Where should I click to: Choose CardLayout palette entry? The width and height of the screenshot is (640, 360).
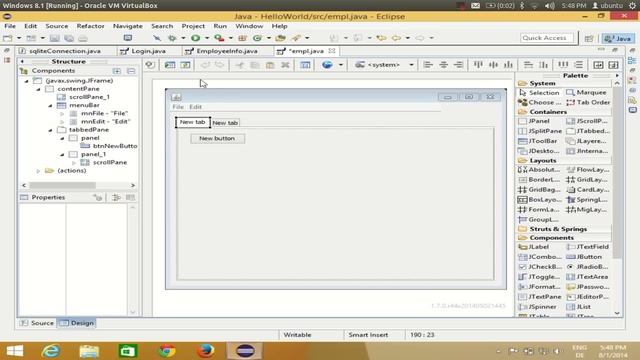(x=588, y=190)
